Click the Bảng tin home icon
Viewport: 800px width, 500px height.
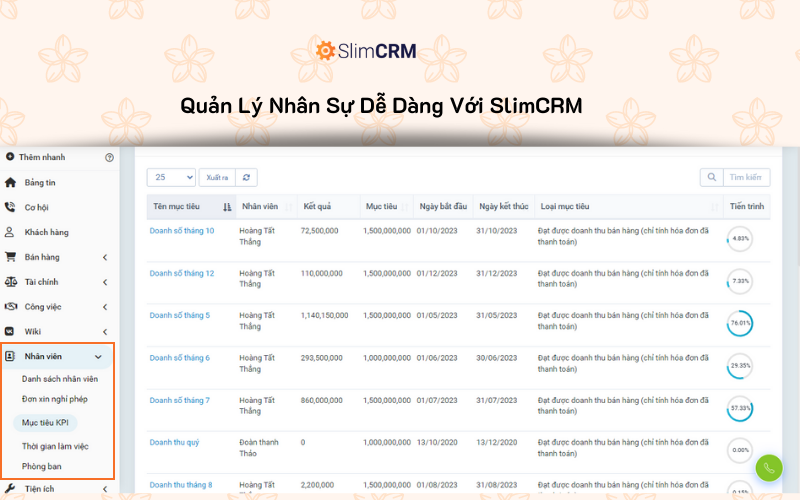(10, 182)
